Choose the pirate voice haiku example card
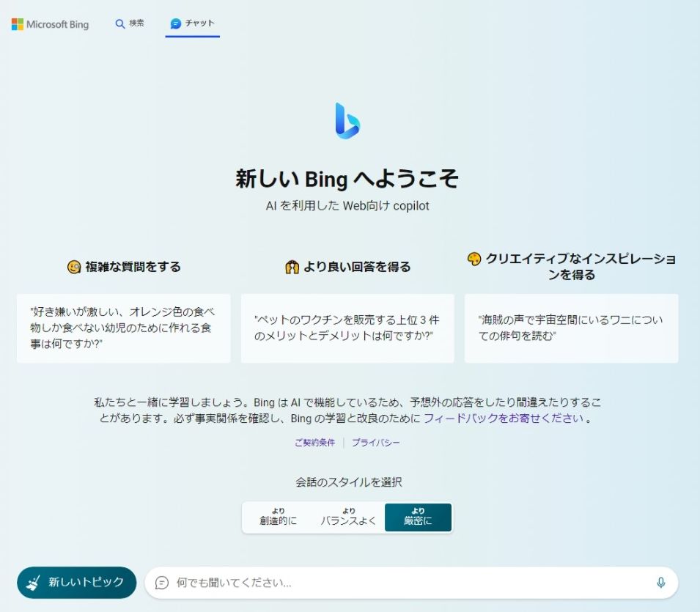The height and width of the screenshot is (612, 700). (x=571, y=328)
